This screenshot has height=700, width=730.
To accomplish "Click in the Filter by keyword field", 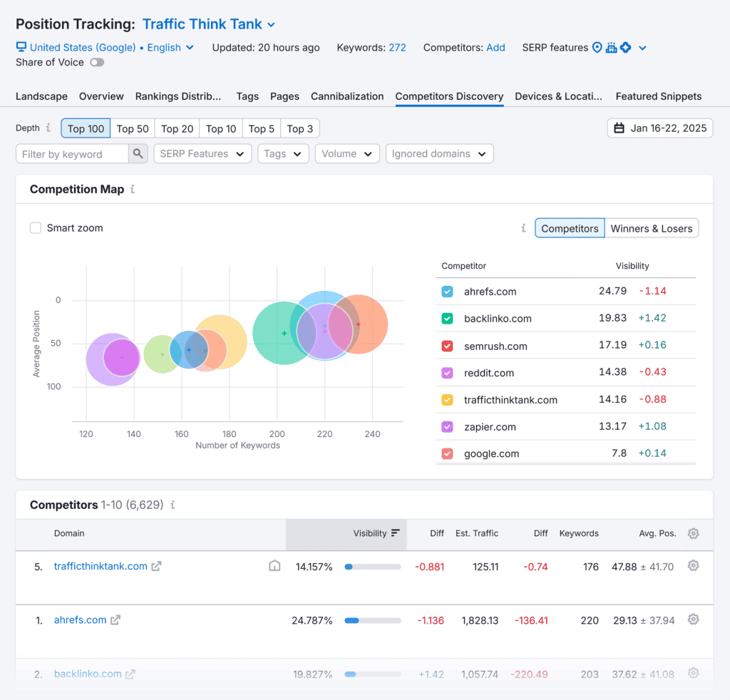I will [x=73, y=154].
